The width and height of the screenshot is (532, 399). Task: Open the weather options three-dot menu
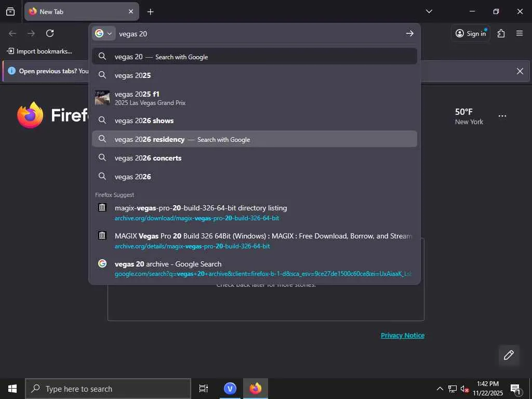pyautogui.click(x=502, y=116)
